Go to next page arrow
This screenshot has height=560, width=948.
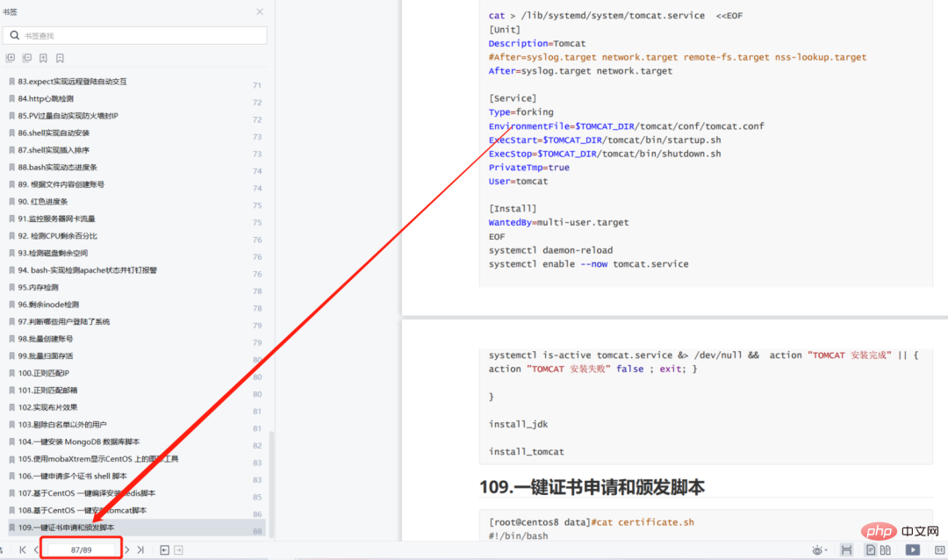tap(127, 549)
